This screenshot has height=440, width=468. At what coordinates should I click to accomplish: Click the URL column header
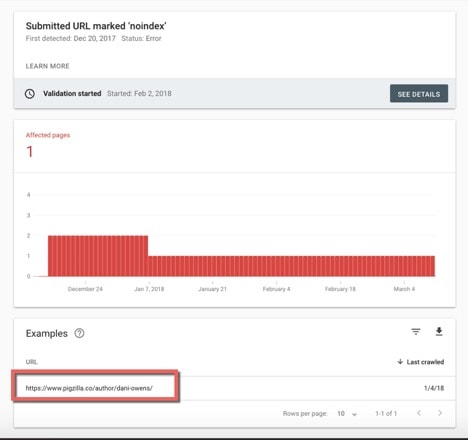32,362
